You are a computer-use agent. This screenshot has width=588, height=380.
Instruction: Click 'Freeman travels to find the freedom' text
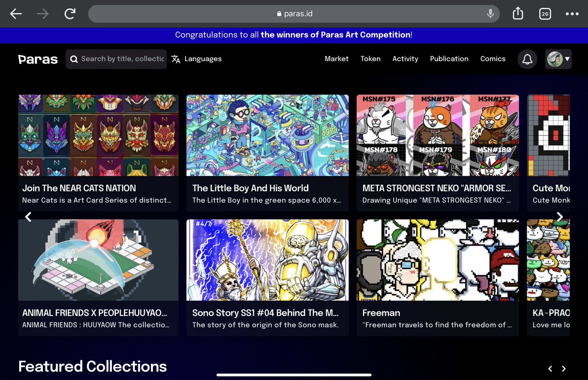(437, 325)
